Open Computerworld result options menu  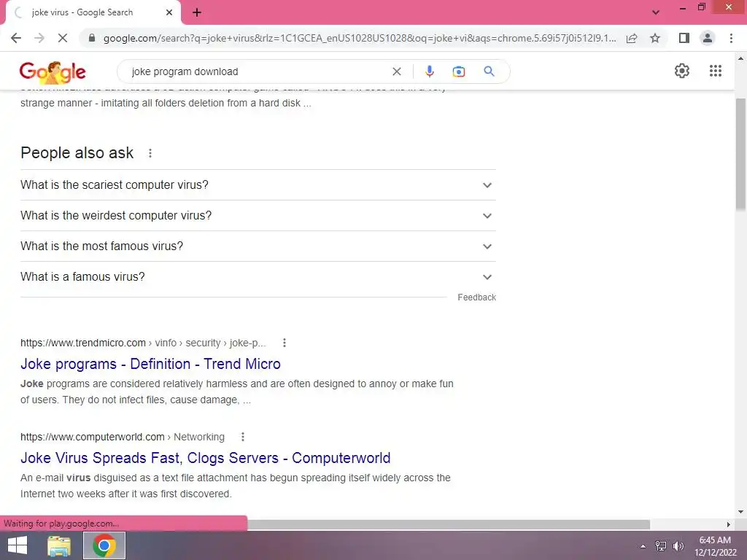pos(242,437)
